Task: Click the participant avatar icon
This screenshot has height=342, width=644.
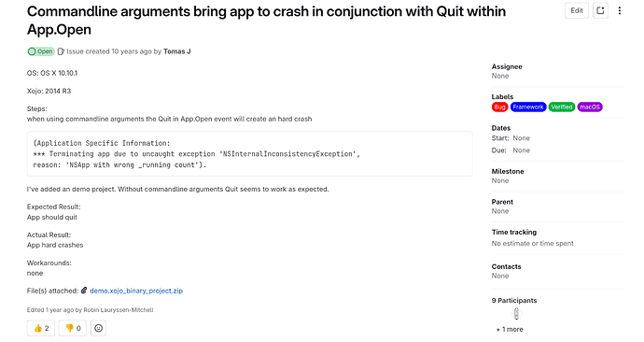Action: 516,314
